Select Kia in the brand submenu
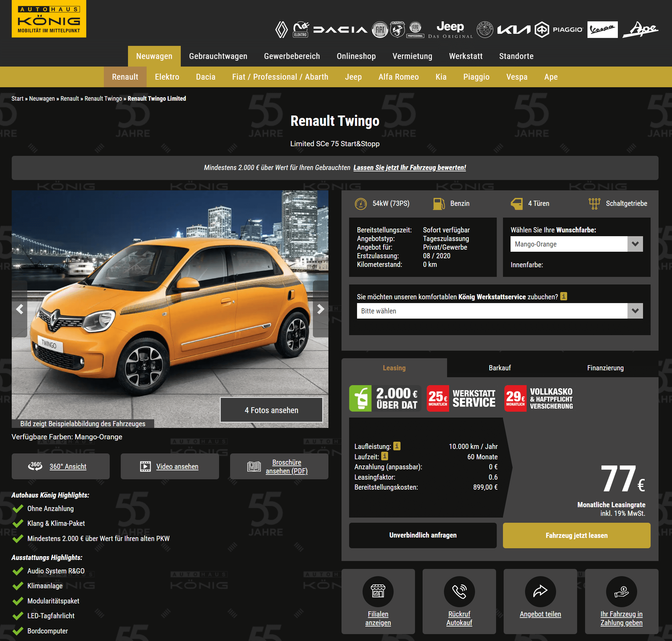672x641 pixels. click(x=441, y=77)
